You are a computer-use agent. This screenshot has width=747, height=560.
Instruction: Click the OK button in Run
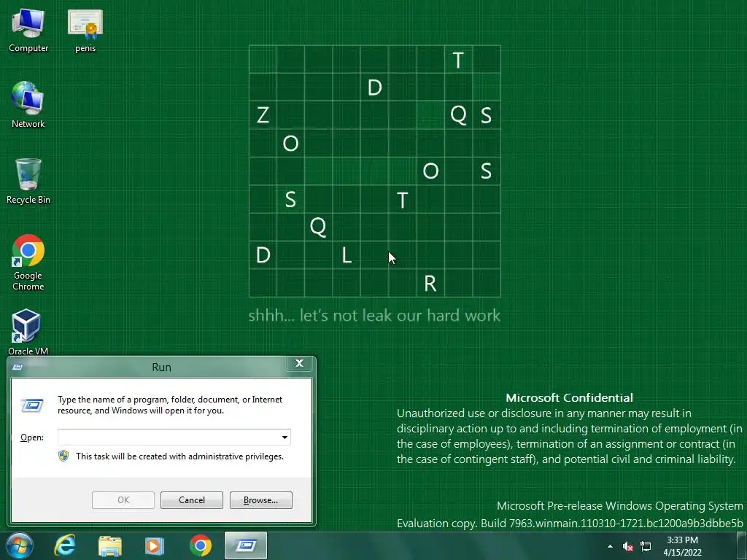point(123,500)
